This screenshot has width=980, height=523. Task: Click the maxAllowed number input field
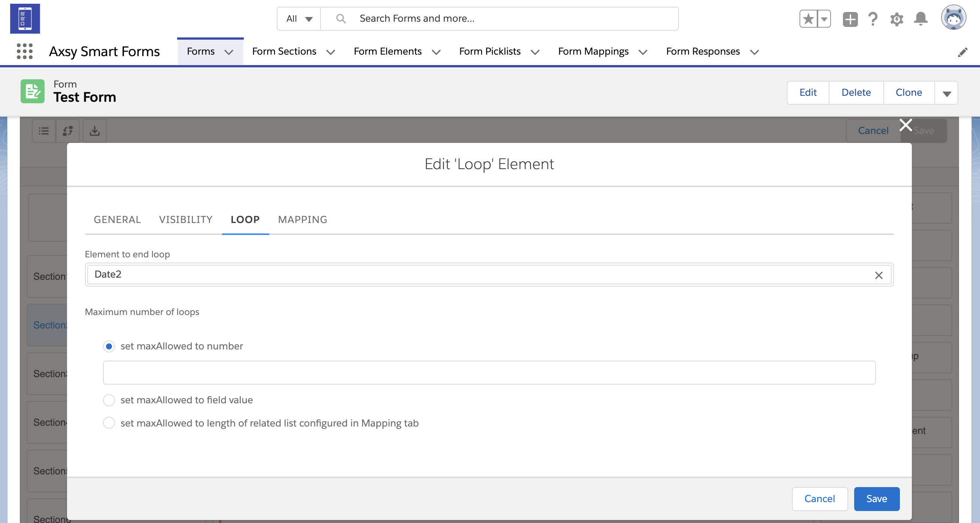(x=489, y=373)
